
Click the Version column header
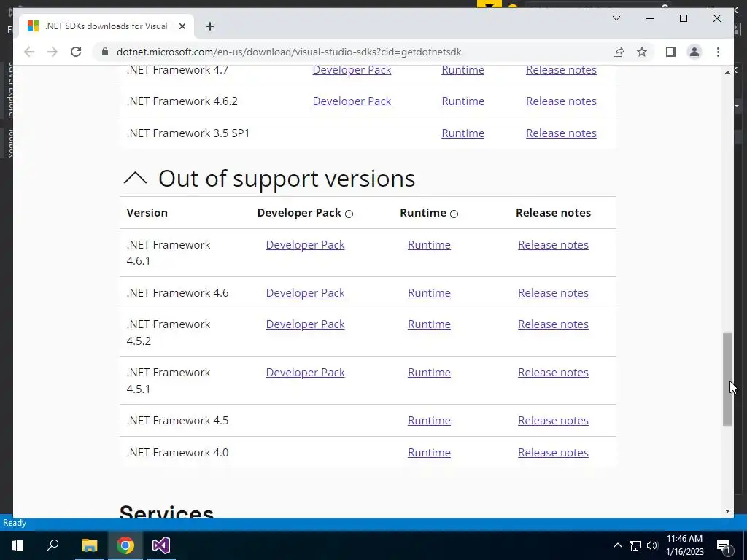pyautogui.click(x=147, y=212)
